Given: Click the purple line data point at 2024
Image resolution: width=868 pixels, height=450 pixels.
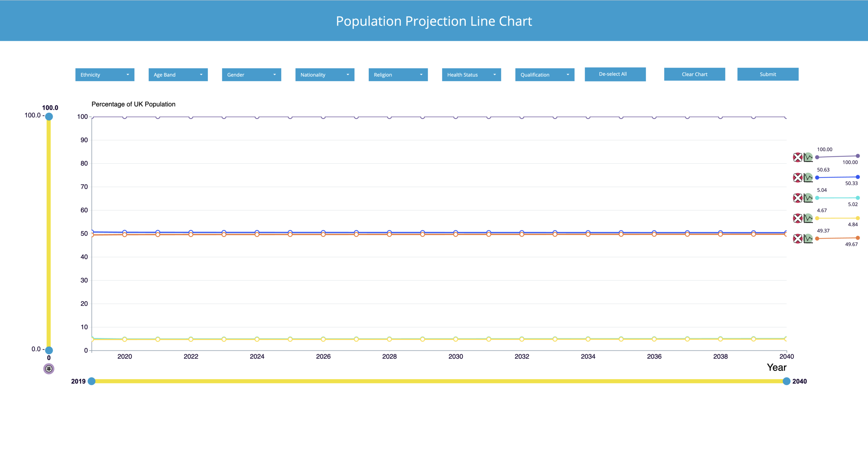Looking at the screenshot, I should click(257, 117).
